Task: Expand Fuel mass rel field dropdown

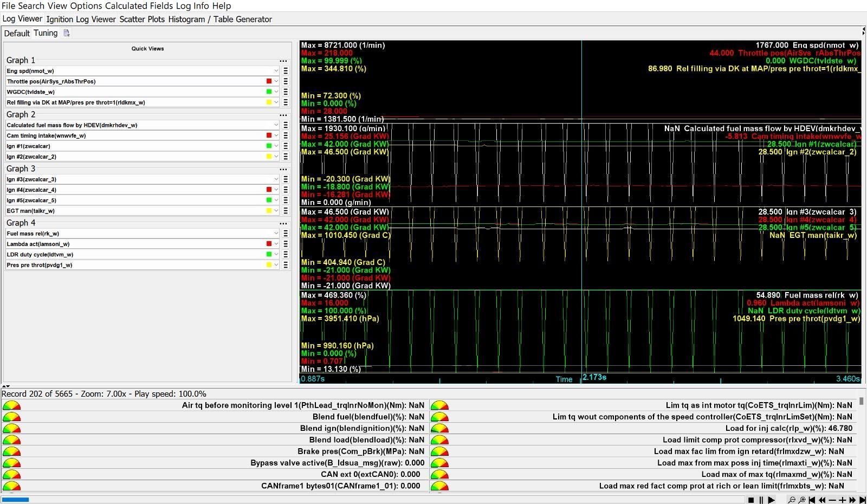Action: coord(276,234)
